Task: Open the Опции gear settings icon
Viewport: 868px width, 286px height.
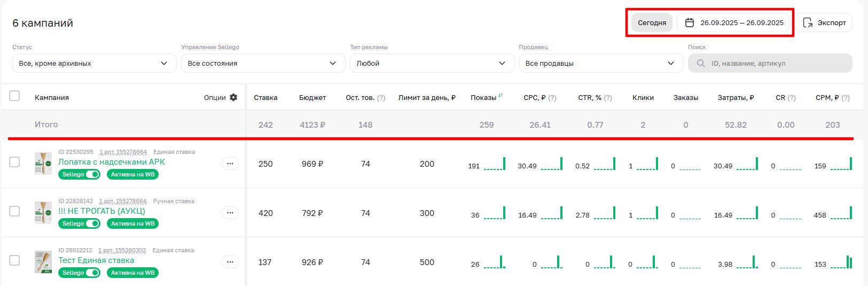Action: pos(233,97)
